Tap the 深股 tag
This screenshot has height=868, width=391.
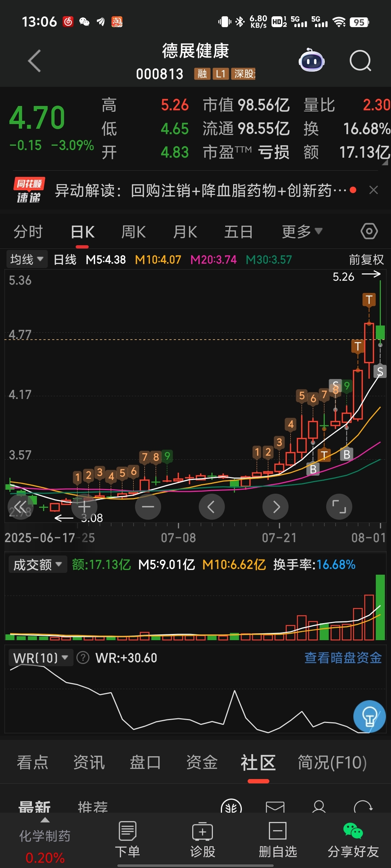point(243,74)
